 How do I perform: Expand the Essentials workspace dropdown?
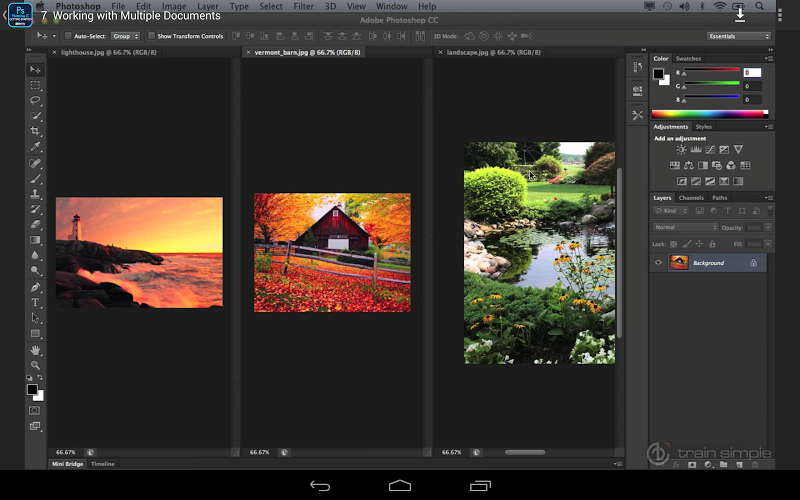tap(739, 36)
